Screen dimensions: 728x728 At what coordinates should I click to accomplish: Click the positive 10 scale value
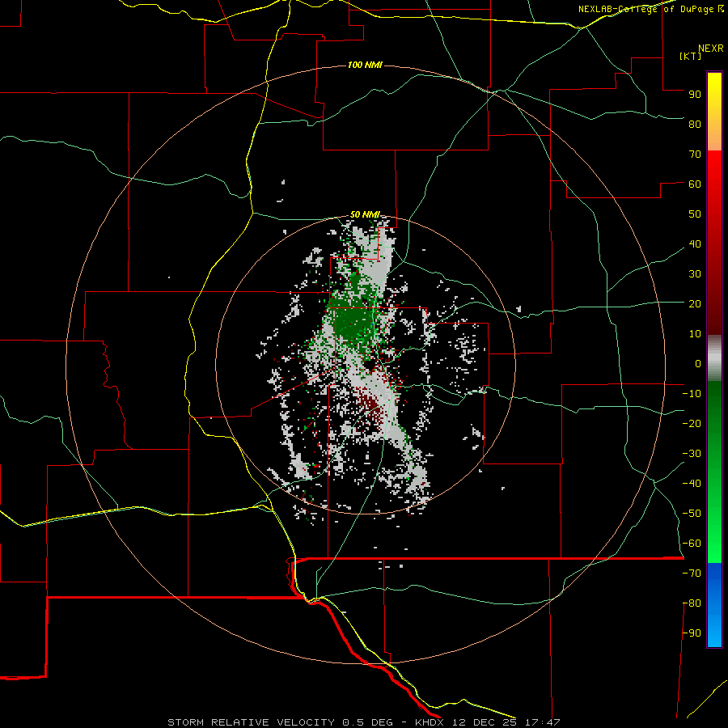click(x=695, y=334)
